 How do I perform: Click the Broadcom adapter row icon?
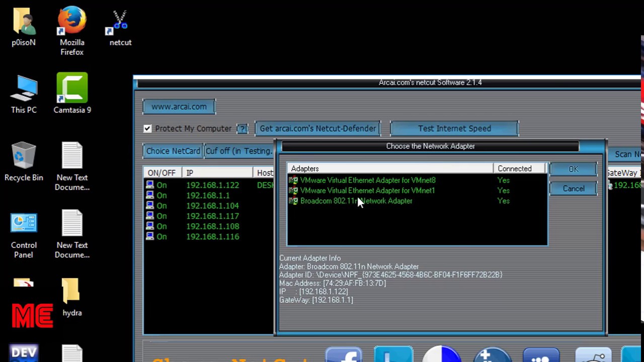point(293,201)
